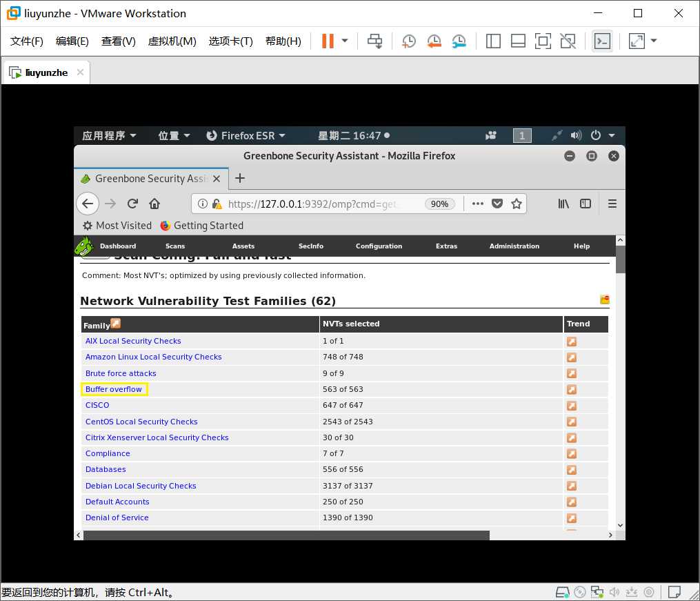Open the dropdown arrow beside pause button
700x601 pixels.
point(345,41)
